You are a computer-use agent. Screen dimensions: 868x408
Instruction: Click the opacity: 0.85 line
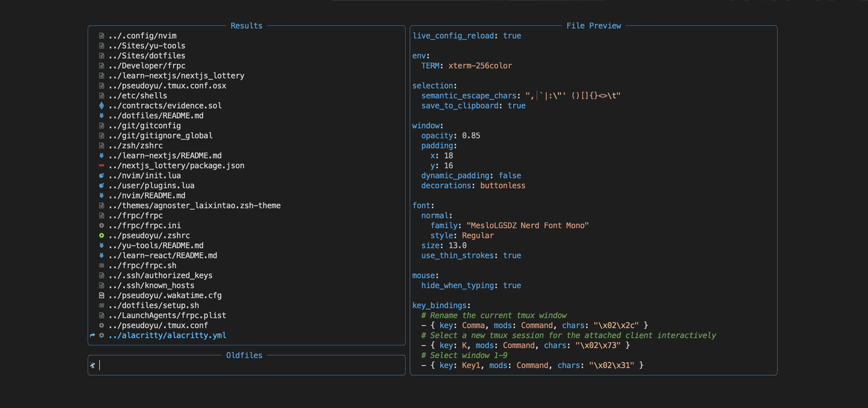pos(451,136)
